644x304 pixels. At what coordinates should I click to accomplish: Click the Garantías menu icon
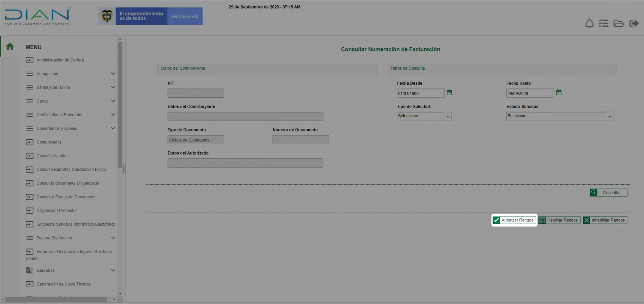click(x=30, y=270)
